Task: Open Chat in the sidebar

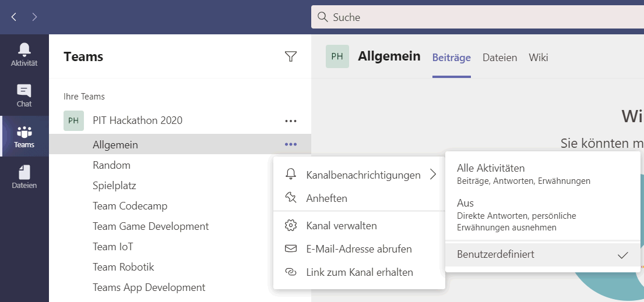Action: pos(24,95)
